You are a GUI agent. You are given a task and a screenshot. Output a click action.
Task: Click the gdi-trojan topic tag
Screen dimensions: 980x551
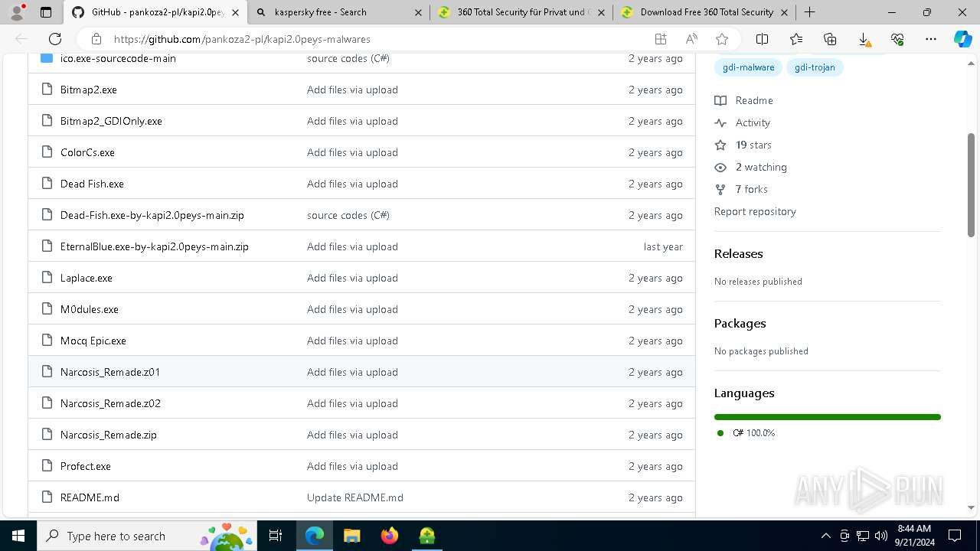[815, 67]
